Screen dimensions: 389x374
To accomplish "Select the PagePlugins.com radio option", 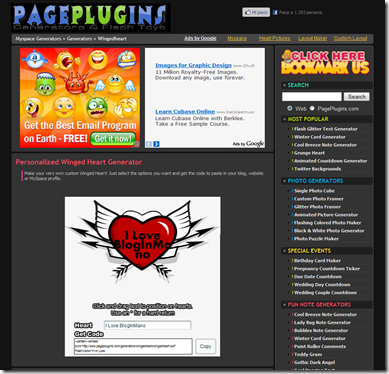I will [312, 108].
